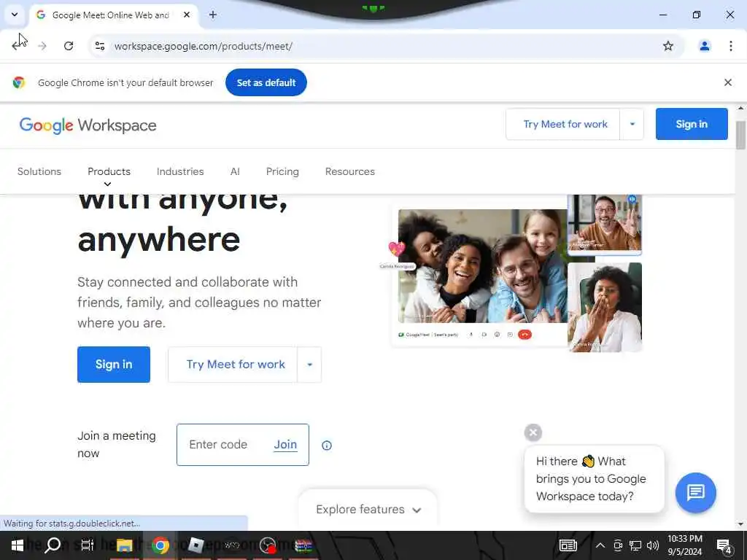
Task: Open File Explorer from taskbar
Action: (x=124, y=545)
